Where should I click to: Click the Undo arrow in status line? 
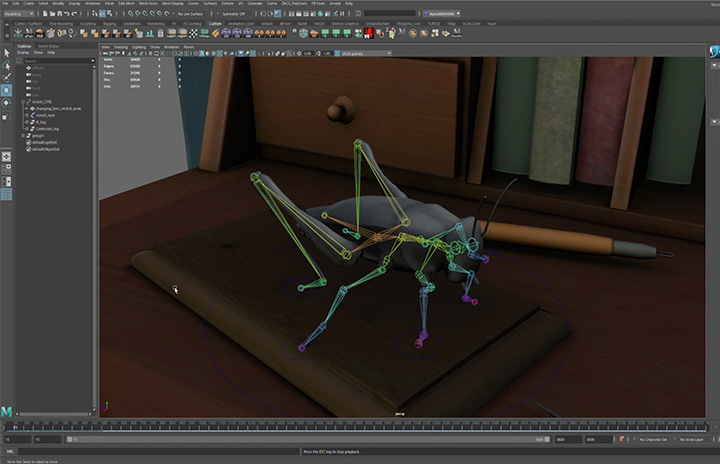click(x=67, y=14)
